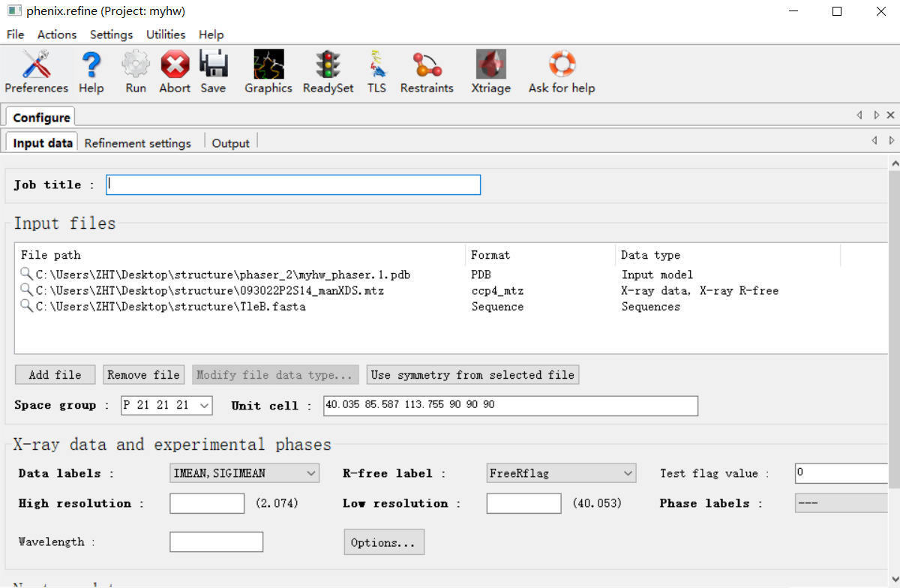Click the Test flag value field
The width and height of the screenshot is (900, 588).
pos(841,473)
